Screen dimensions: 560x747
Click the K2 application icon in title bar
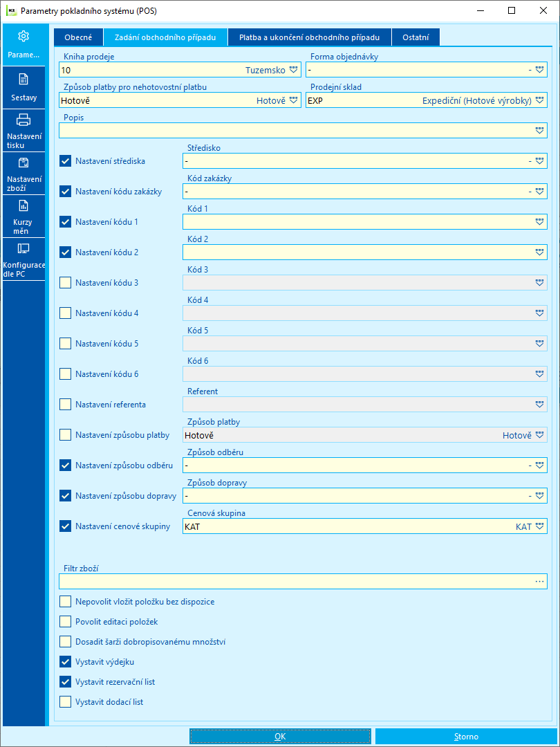click(12, 10)
